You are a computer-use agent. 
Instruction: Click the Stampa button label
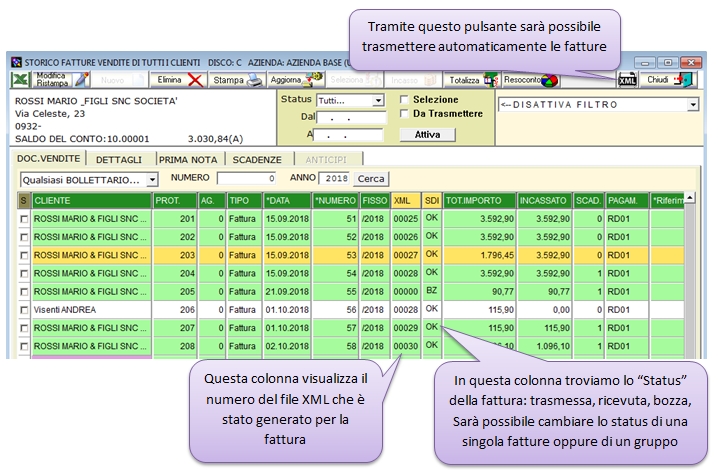pos(228,80)
